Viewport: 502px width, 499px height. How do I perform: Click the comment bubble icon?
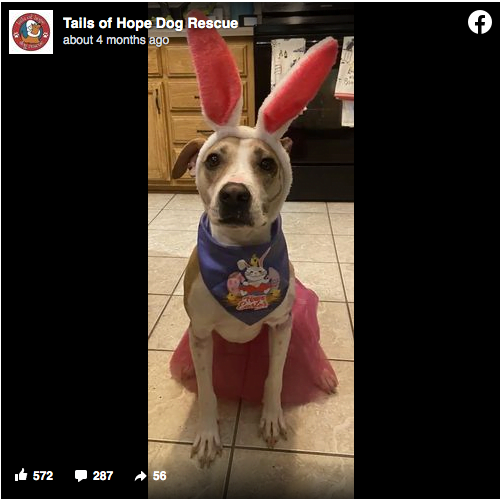tap(81, 476)
